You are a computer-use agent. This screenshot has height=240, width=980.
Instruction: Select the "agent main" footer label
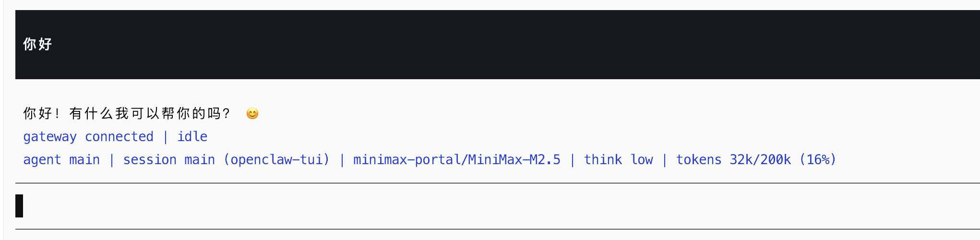click(x=61, y=160)
